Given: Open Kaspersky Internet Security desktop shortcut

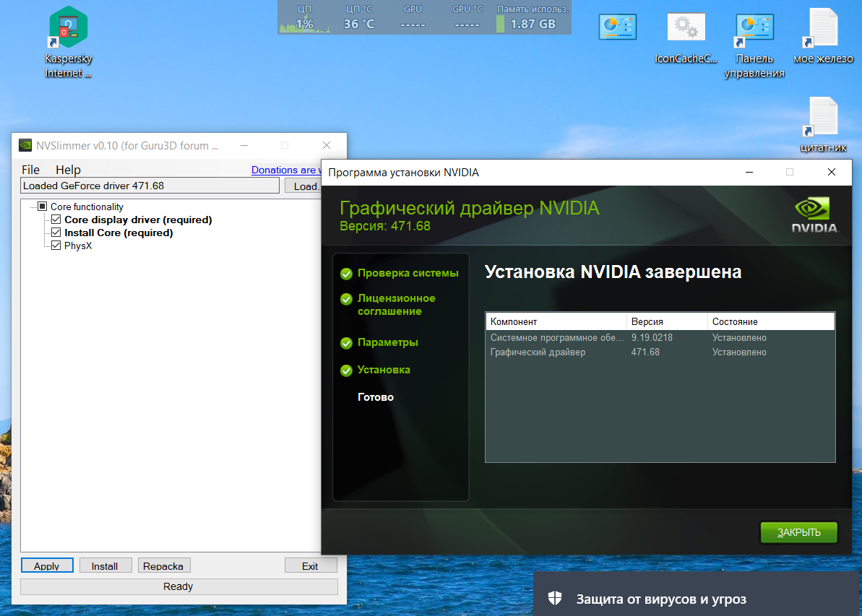Looking at the screenshot, I should (x=68, y=42).
